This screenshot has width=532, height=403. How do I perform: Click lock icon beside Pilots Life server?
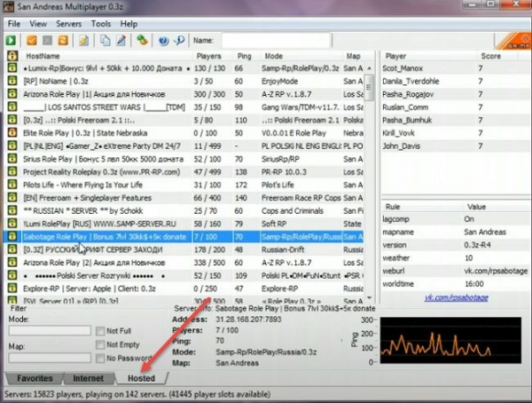(x=12, y=184)
